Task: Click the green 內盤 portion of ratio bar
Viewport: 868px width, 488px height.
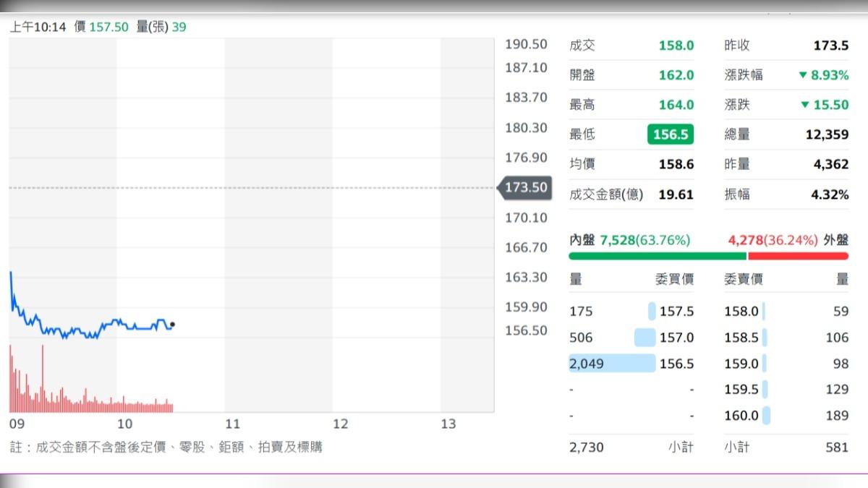Action: tap(657, 256)
